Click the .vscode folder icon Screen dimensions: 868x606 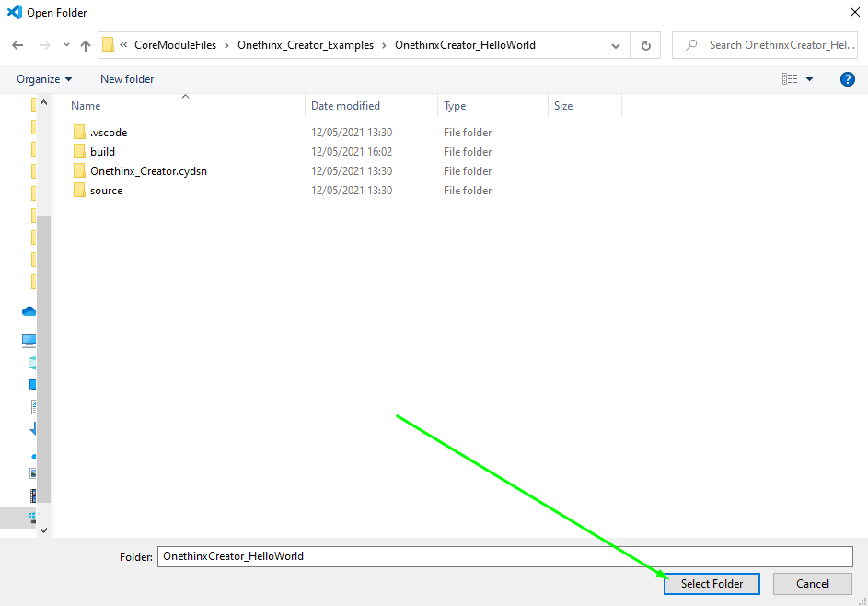tap(78, 133)
